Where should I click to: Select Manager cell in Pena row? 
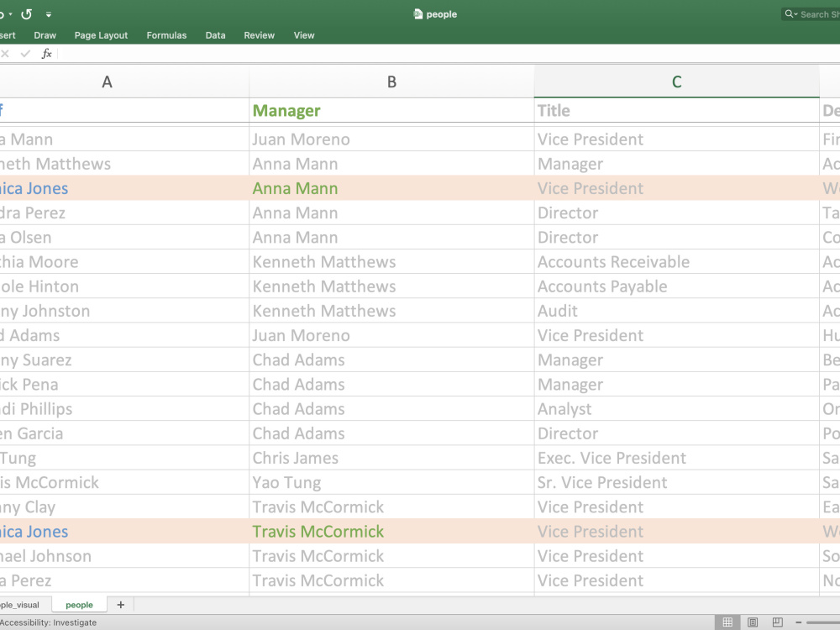(x=676, y=385)
